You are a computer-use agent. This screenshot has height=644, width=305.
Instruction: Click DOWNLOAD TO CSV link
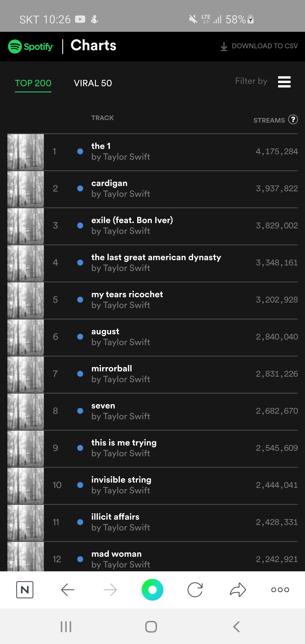(x=265, y=46)
